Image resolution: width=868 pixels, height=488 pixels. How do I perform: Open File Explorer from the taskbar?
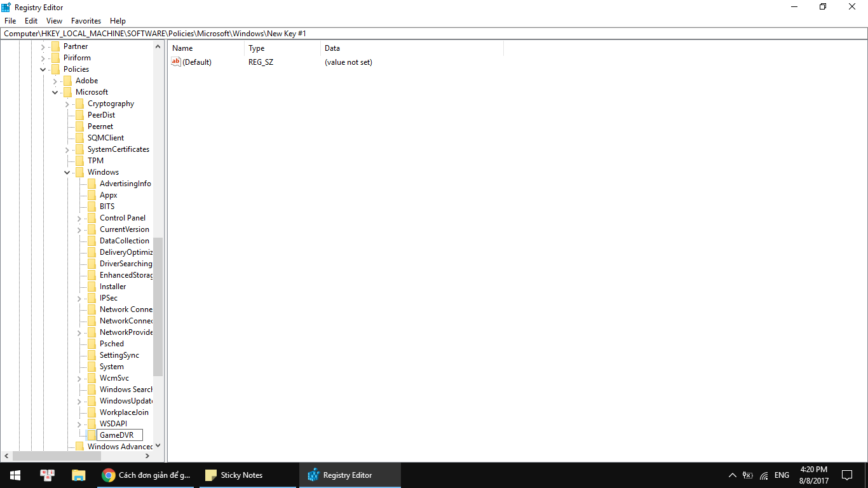click(78, 475)
